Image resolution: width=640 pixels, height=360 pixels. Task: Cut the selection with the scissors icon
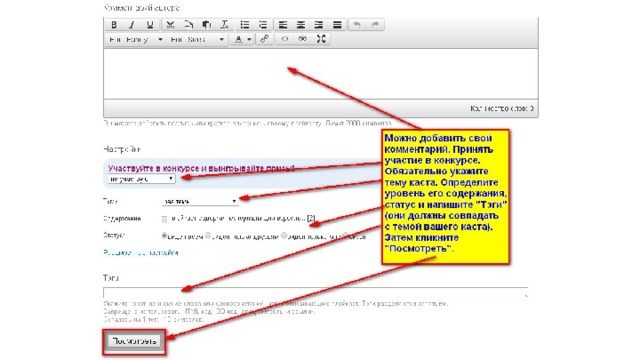click(x=171, y=25)
